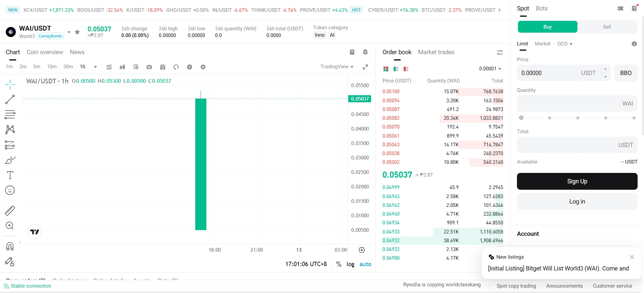Show both bids and asks view
The width and height of the screenshot is (644, 293).
(386, 69)
